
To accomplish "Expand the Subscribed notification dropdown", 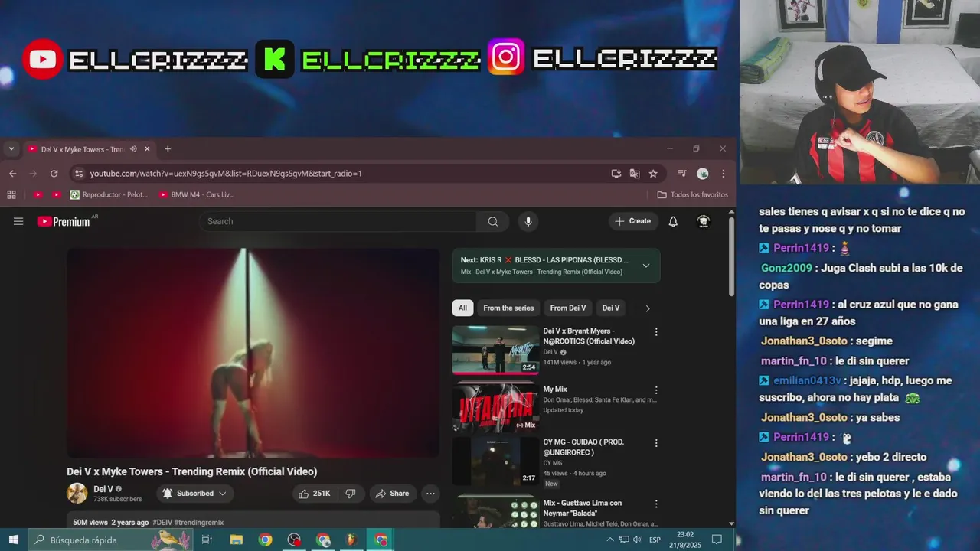I will point(195,494).
